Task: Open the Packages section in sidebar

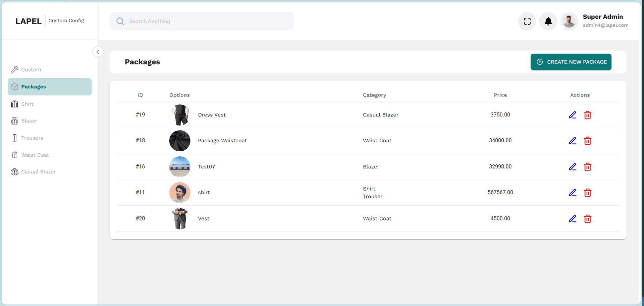Action: 34,87
